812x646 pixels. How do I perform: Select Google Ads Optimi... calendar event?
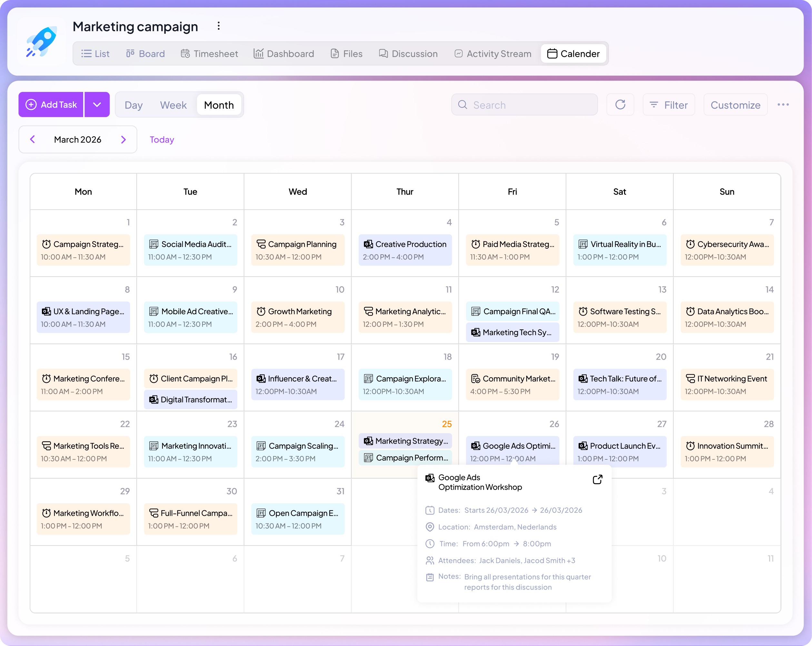[x=513, y=451]
